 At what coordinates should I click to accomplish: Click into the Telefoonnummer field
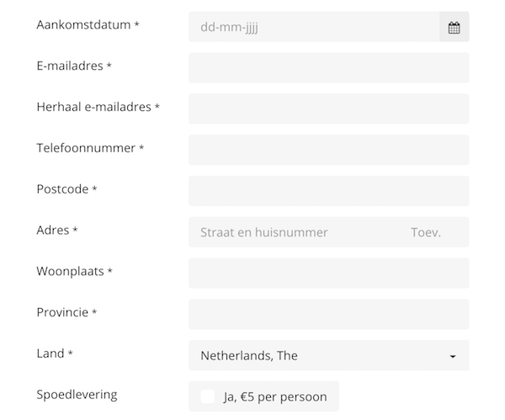point(329,150)
